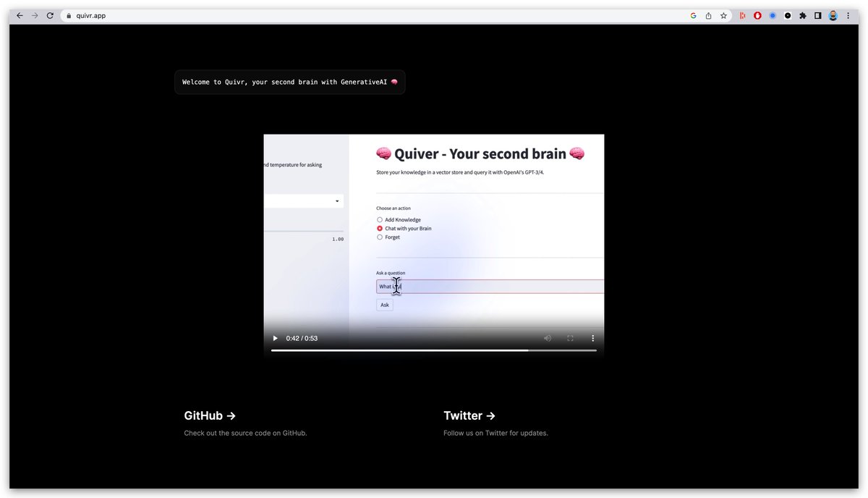Click 'Check out the source code on GitHub.'
Image resolution: width=868 pixels, height=498 pixels.
pos(246,433)
